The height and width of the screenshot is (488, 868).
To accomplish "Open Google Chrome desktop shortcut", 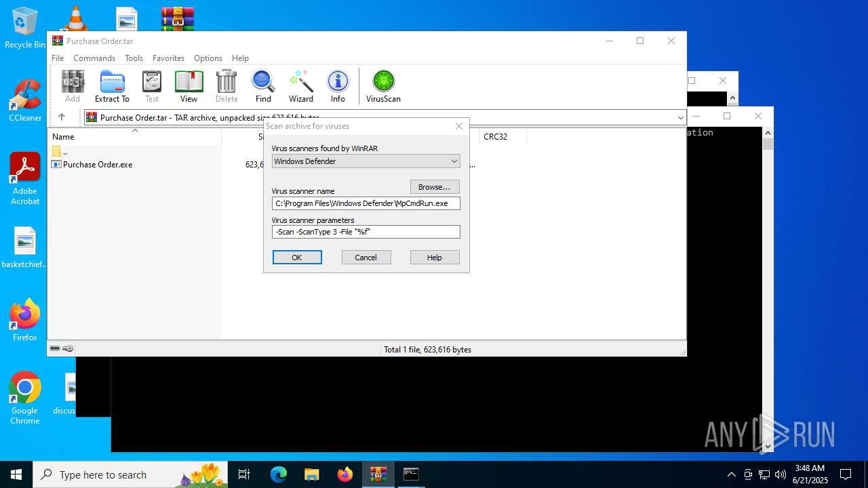I will pyautogui.click(x=25, y=399).
